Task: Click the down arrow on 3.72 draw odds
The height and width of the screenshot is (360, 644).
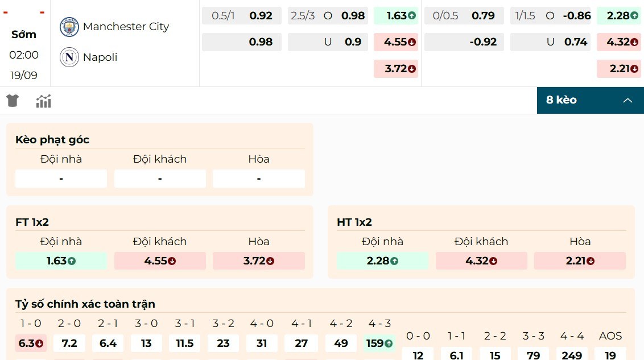Action: (x=411, y=68)
